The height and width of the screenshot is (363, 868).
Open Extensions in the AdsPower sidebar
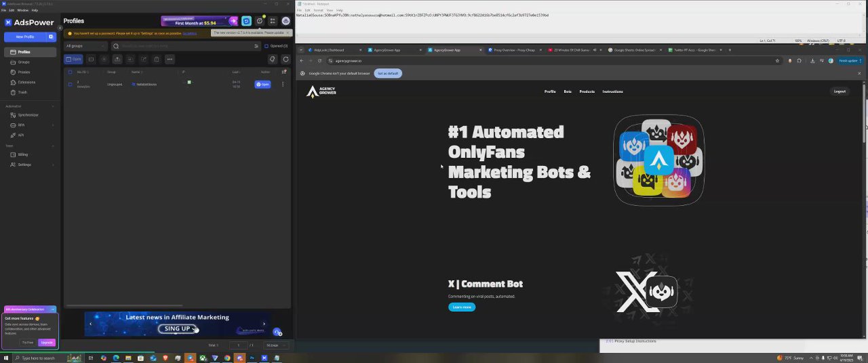pyautogui.click(x=30, y=82)
